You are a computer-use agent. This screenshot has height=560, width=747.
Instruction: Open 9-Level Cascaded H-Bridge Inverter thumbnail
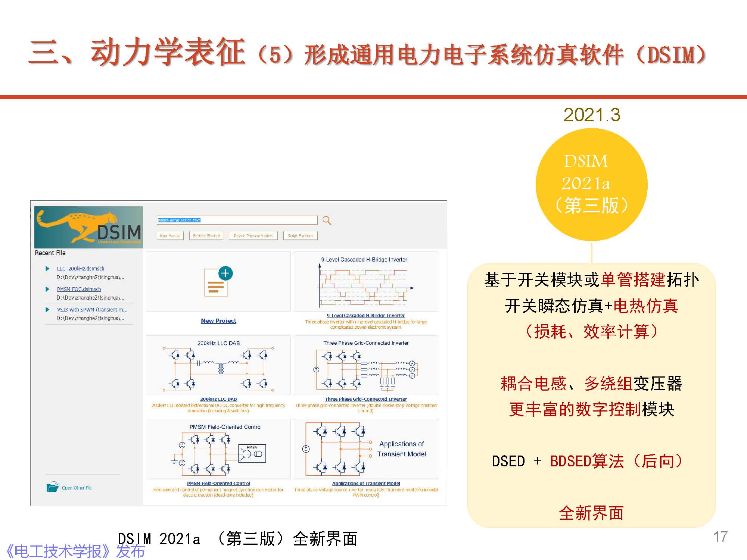pyautogui.click(x=366, y=281)
